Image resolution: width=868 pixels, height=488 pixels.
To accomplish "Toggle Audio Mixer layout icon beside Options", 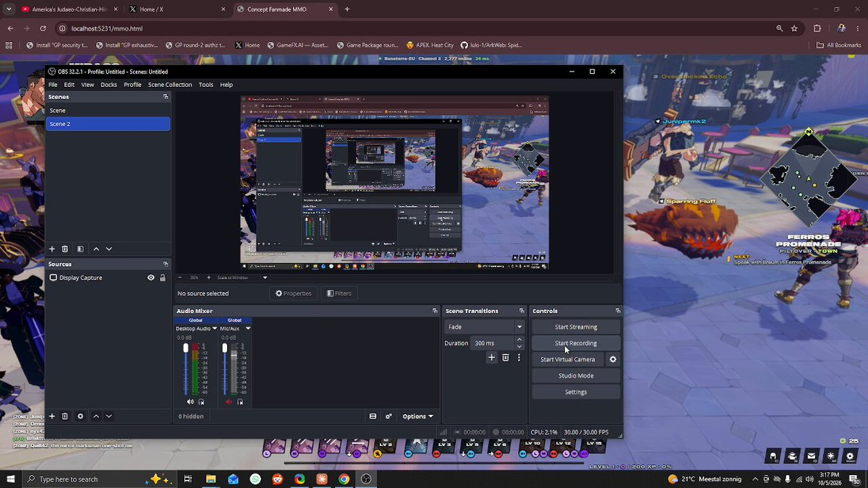I will click(x=373, y=416).
